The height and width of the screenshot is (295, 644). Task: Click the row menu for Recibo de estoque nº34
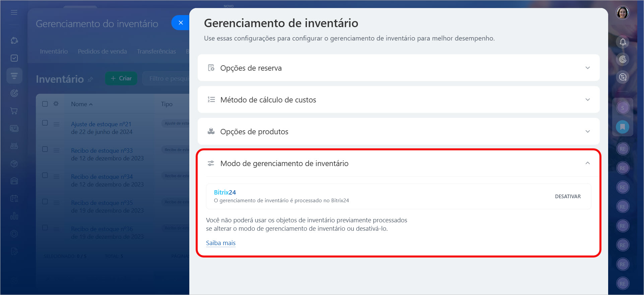(56, 176)
